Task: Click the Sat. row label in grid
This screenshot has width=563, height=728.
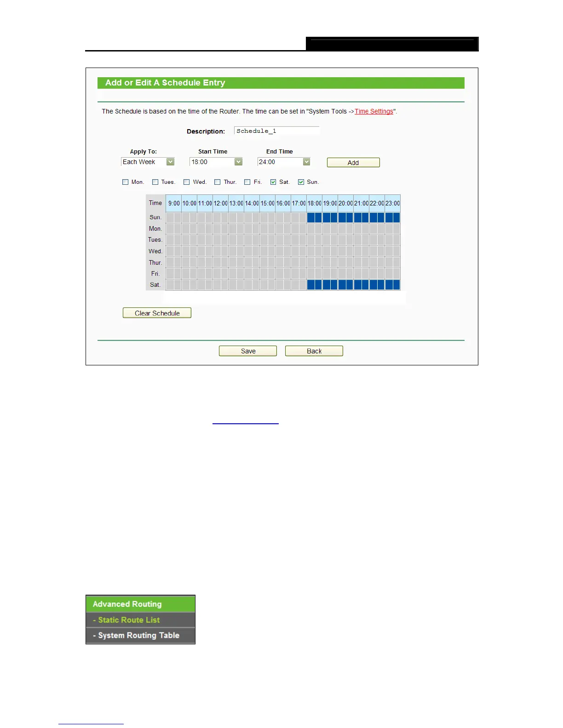Action: tap(155, 285)
